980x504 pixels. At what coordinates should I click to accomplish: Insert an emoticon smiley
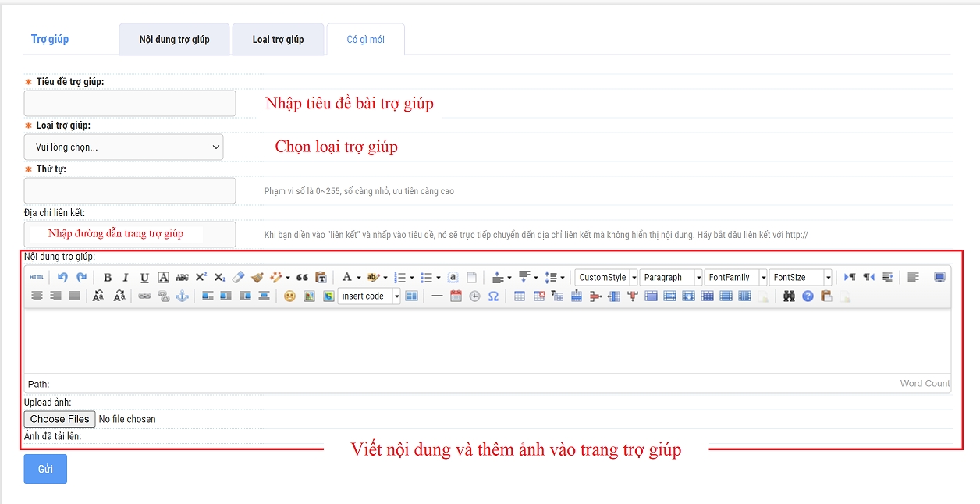click(289, 296)
